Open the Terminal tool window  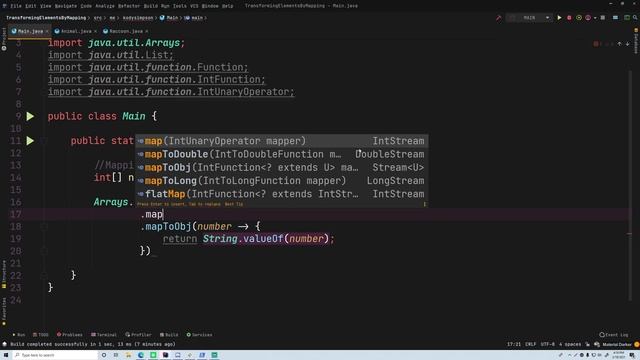pos(104,335)
